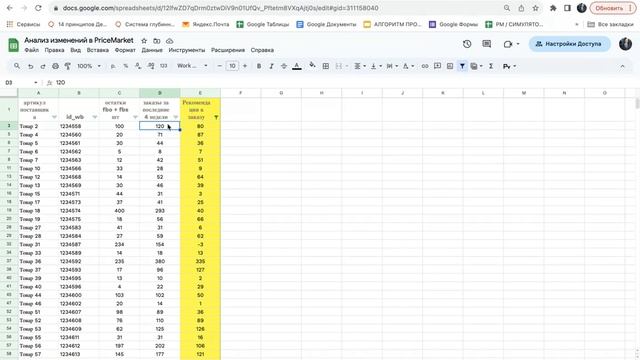Open the functions (sigma) menu
This screenshot has width=640, height=360.
point(491,66)
